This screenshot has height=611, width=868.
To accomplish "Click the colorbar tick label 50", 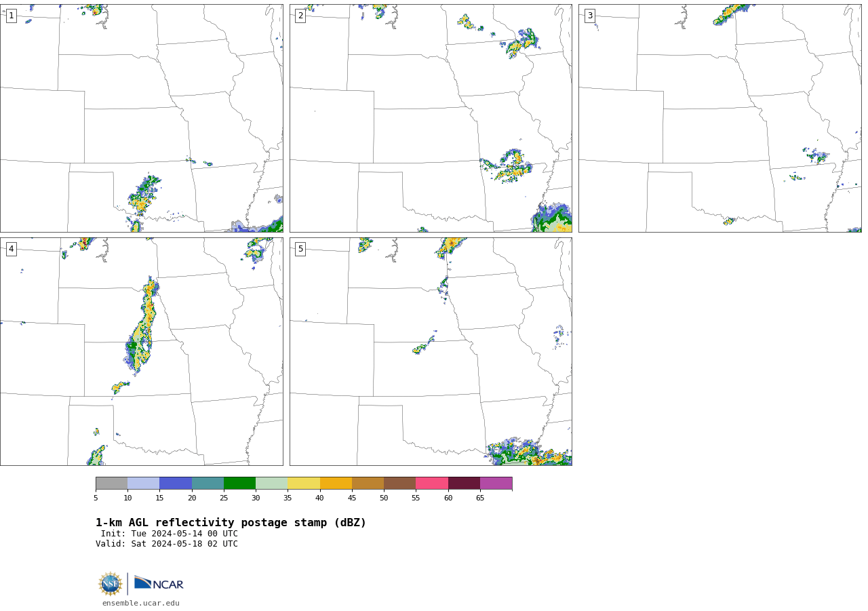I will click(x=384, y=498).
